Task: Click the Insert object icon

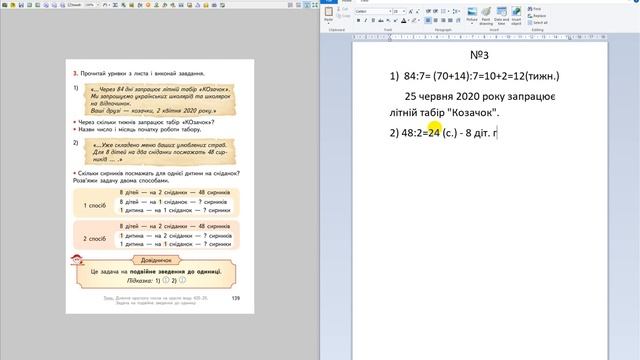Action: pyautogui.click(x=516, y=11)
